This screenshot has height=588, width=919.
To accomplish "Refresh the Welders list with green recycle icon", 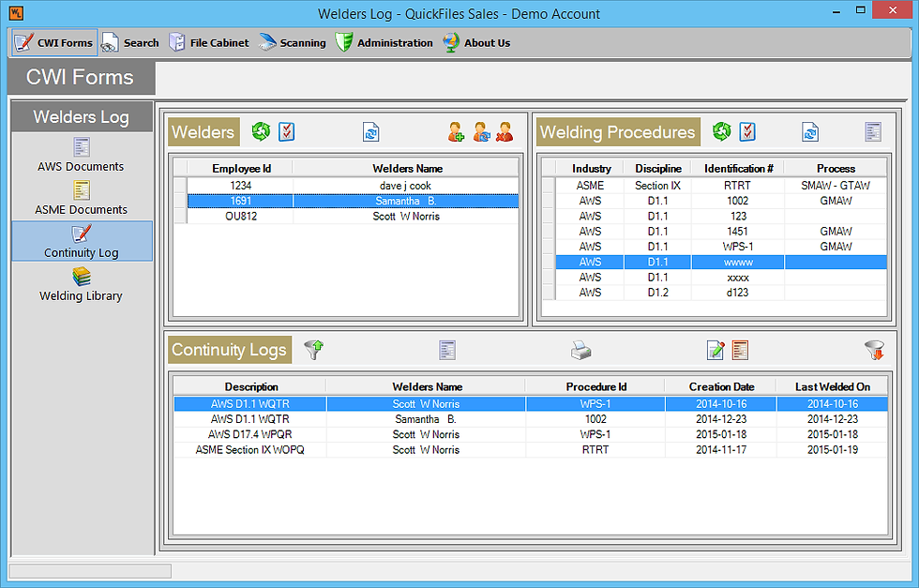I will click(261, 131).
